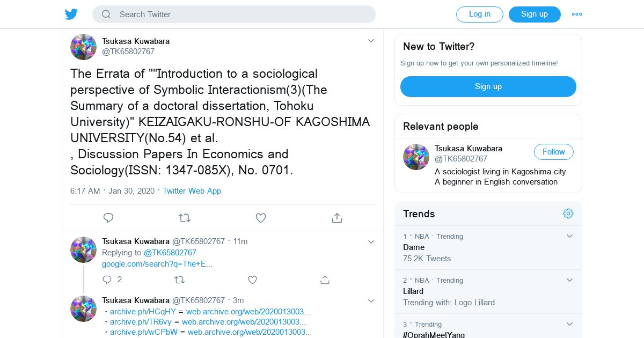Open the three-dot more menu in header
Screen dimensions: 644x338
point(577,14)
